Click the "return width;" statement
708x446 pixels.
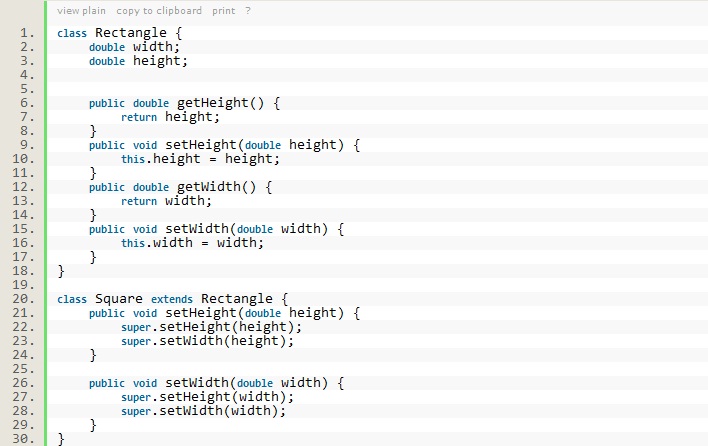[166, 200]
